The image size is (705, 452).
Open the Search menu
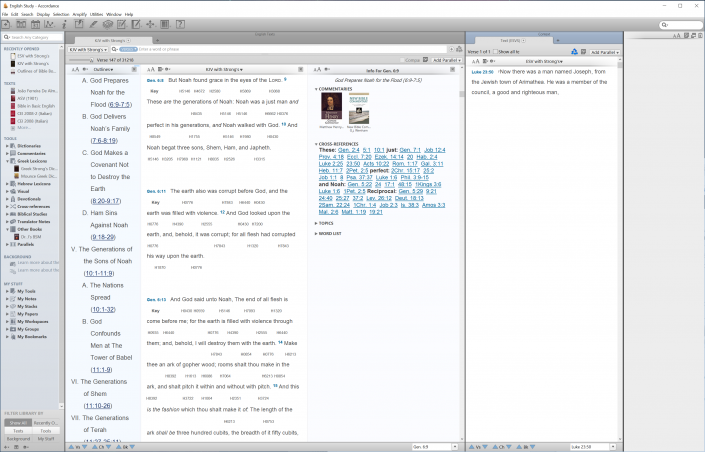pos(27,14)
